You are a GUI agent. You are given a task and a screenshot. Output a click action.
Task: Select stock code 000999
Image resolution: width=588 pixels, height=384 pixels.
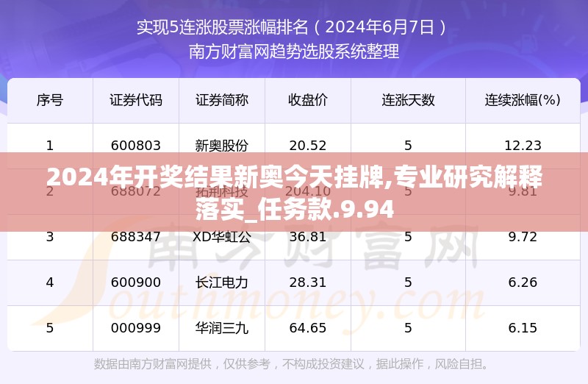click(x=136, y=328)
